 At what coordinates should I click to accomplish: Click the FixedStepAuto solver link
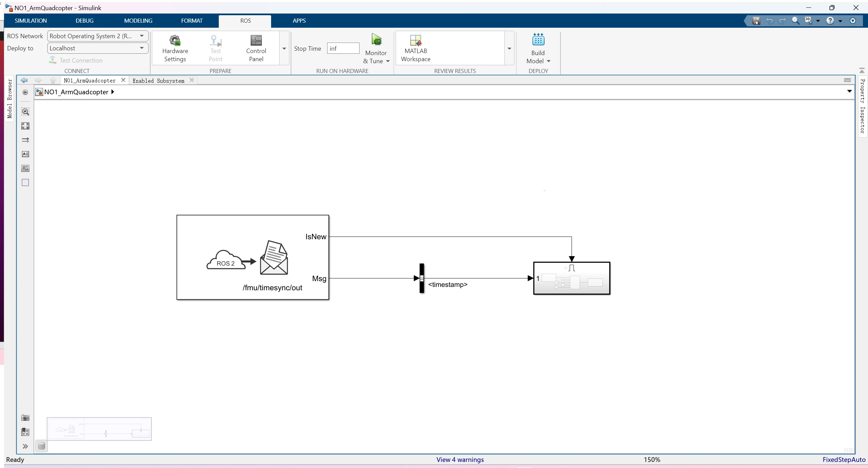844,460
